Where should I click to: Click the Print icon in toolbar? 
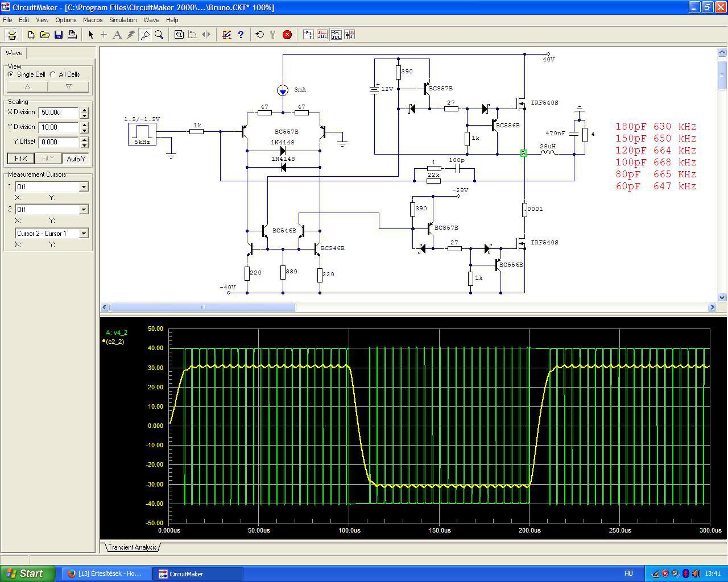(x=72, y=35)
